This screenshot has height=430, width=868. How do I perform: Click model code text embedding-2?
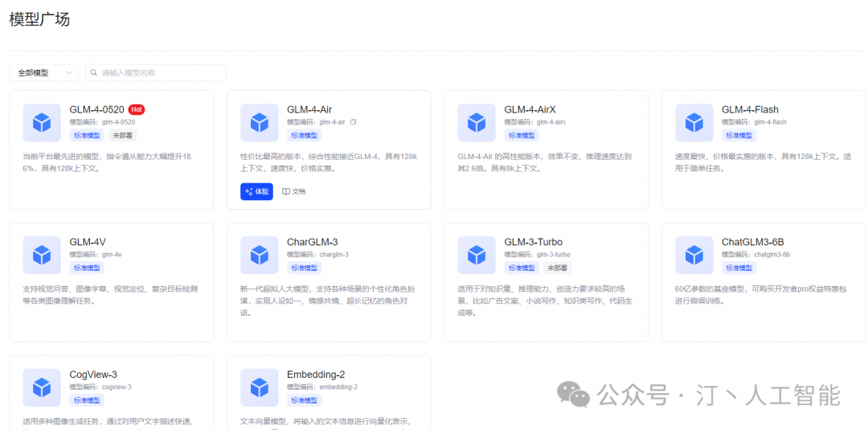339,387
